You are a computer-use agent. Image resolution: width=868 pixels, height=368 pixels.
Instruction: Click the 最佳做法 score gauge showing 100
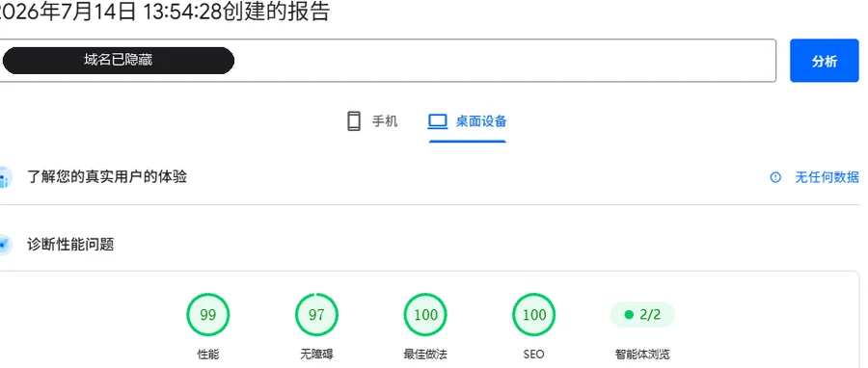pyautogui.click(x=425, y=315)
